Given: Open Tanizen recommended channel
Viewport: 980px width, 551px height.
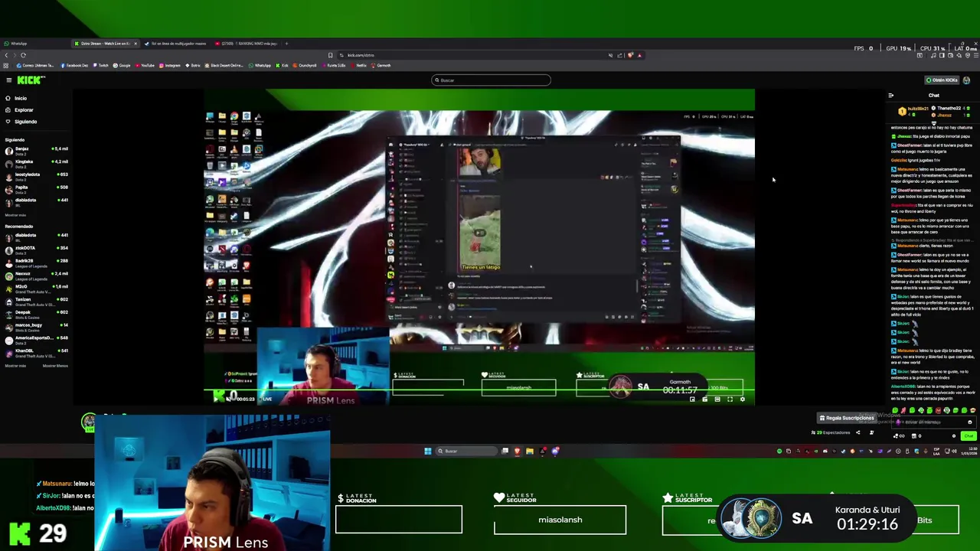Looking at the screenshot, I should [36, 301].
